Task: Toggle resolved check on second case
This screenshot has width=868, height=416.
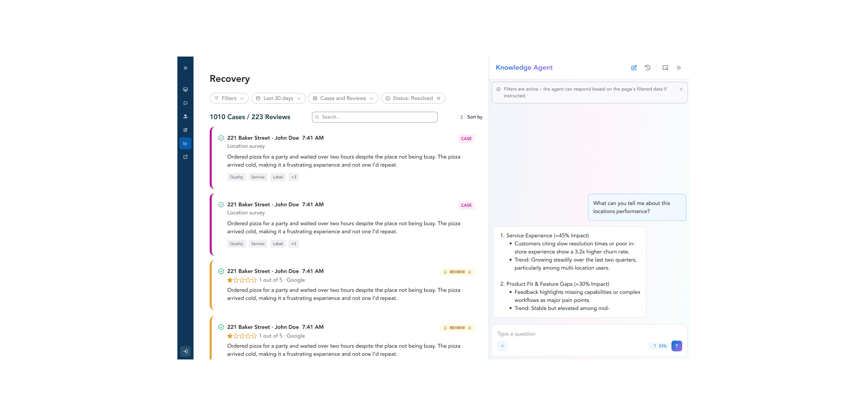Action: click(221, 205)
